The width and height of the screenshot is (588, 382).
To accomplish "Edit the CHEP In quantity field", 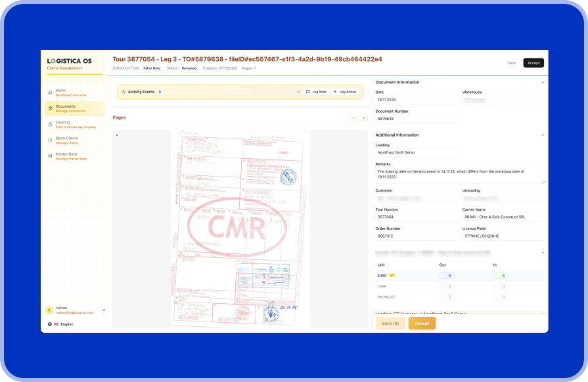I will click(501, 286).
